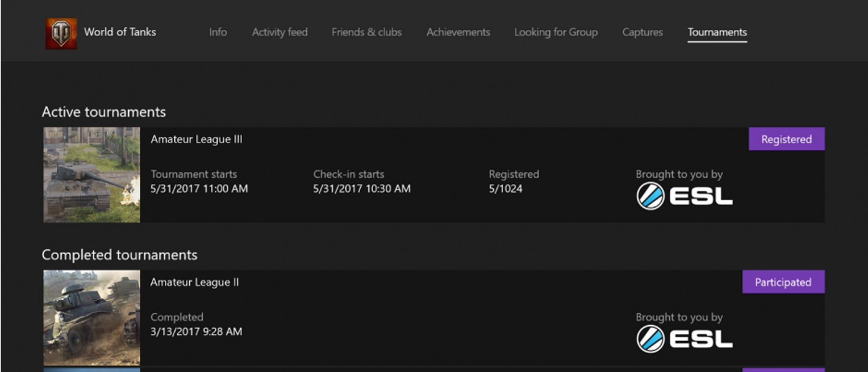This screenshot has height=372, width=868.
Task: Open the Info tab
Action: tap(218, 32)
